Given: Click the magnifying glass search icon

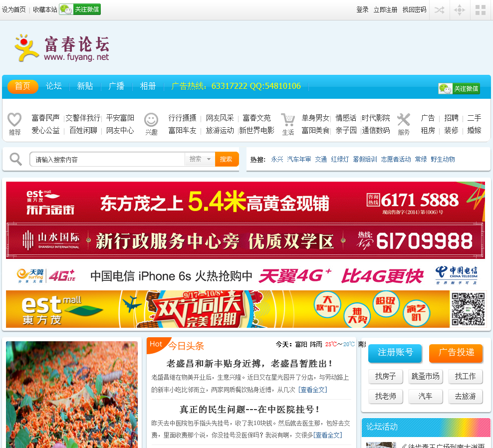Looking at the screenshot, I should click(x=16, y=159).
